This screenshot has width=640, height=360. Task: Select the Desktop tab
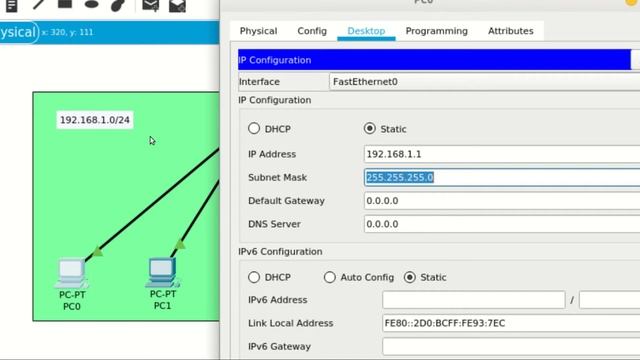coord(366,31)
